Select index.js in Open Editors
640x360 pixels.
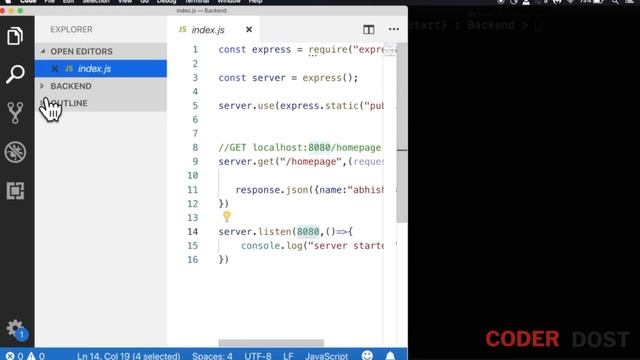(100, 69)
